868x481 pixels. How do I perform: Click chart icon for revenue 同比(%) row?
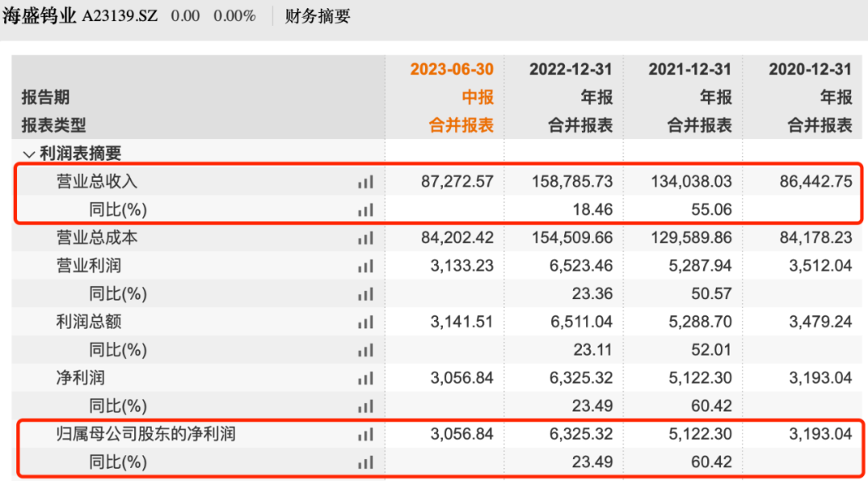[x=366, y=210]
